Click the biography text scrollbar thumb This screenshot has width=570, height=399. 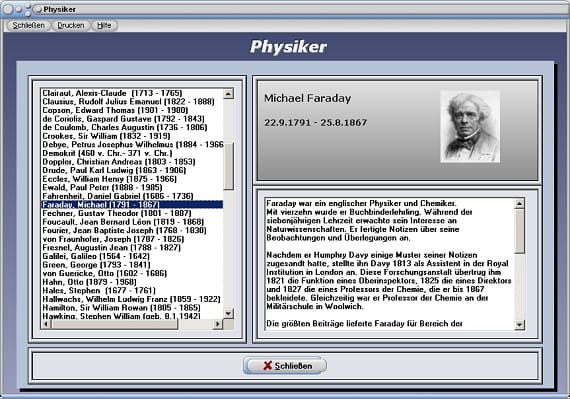pos(519,231)
